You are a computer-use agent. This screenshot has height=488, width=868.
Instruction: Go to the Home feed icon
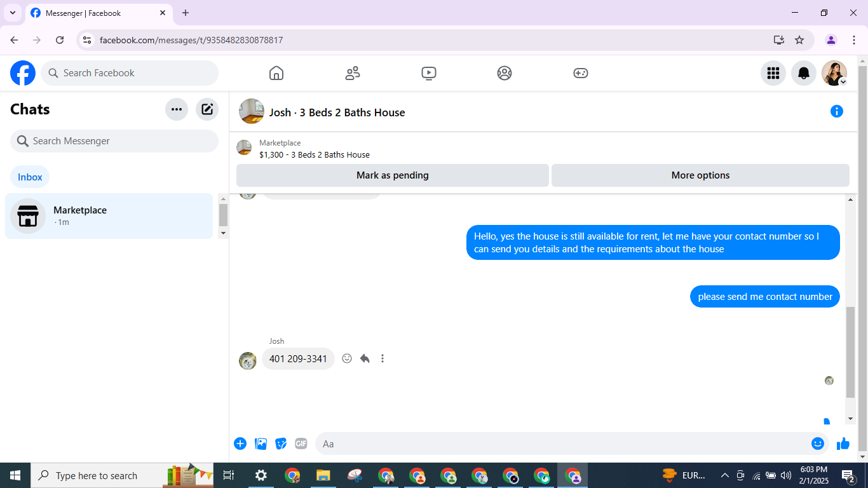(276, 73)
